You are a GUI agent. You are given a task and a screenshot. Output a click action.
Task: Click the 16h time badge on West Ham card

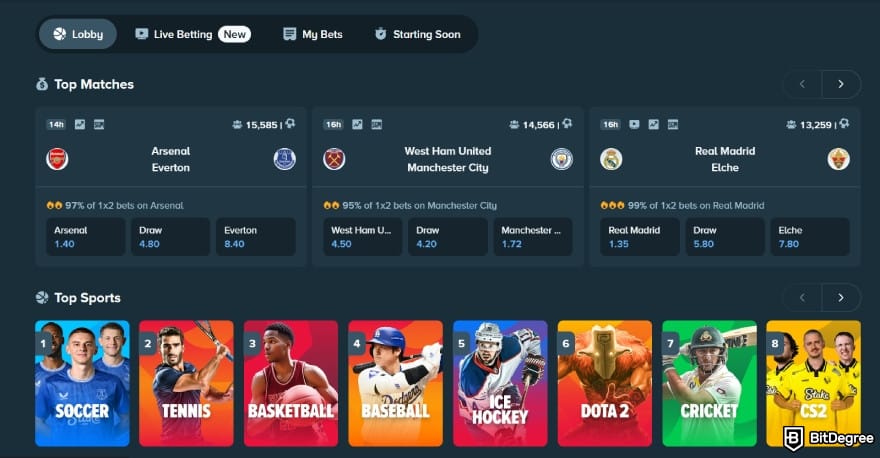point(333,125)
